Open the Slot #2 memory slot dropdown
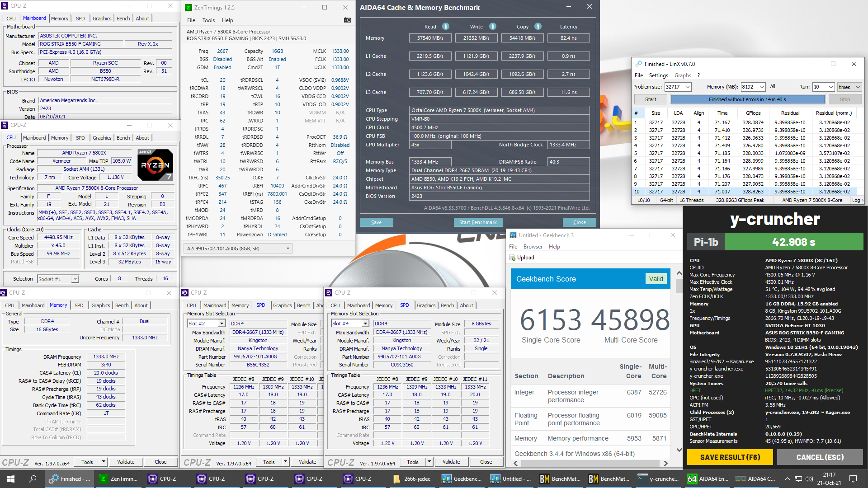Screen dimensions: 868x488 [222, 324]
